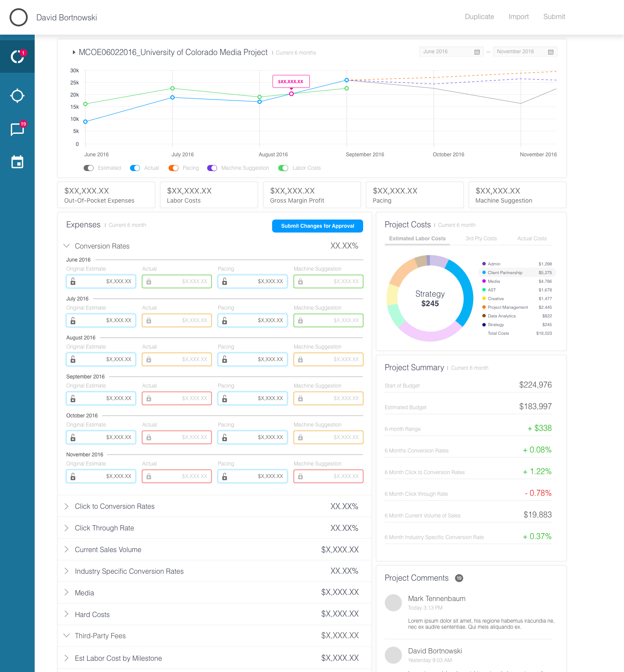Click June 2016 Machine Suggestion lock icon
This screenshot has height=672, width=624.
[300, 281]
